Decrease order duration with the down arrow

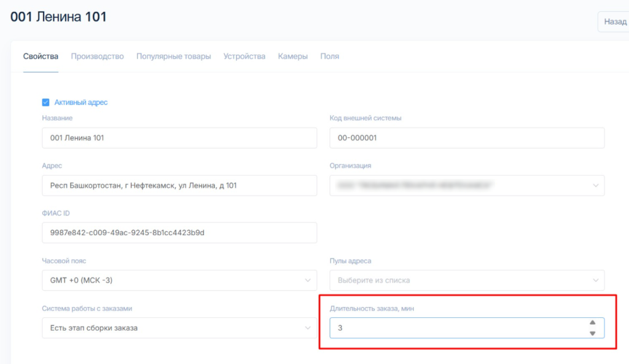tap(592, 333)
